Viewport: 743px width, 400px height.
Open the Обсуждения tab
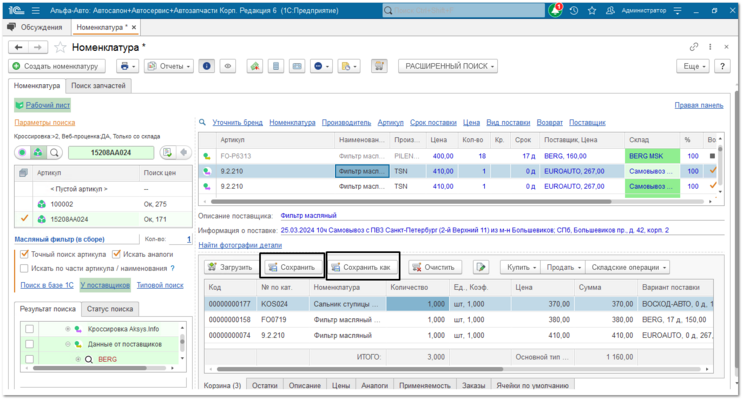[x=36, y=27]
